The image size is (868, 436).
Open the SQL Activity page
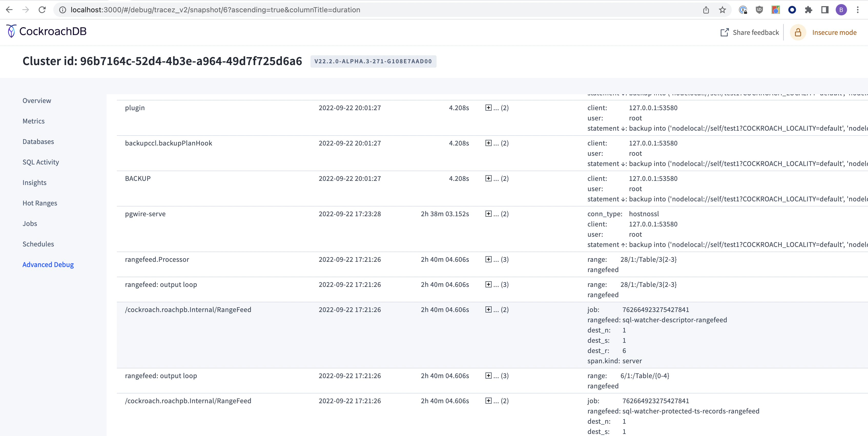point(41,162)
